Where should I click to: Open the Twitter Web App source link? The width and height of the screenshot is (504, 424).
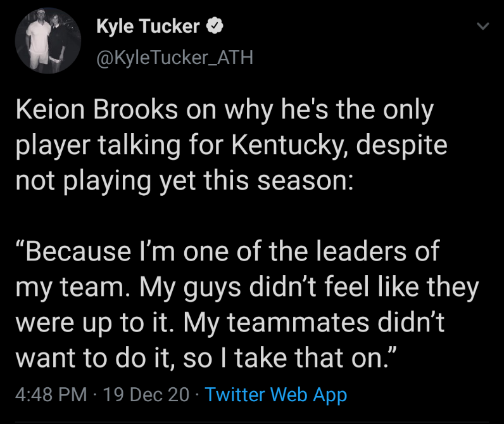276,394
